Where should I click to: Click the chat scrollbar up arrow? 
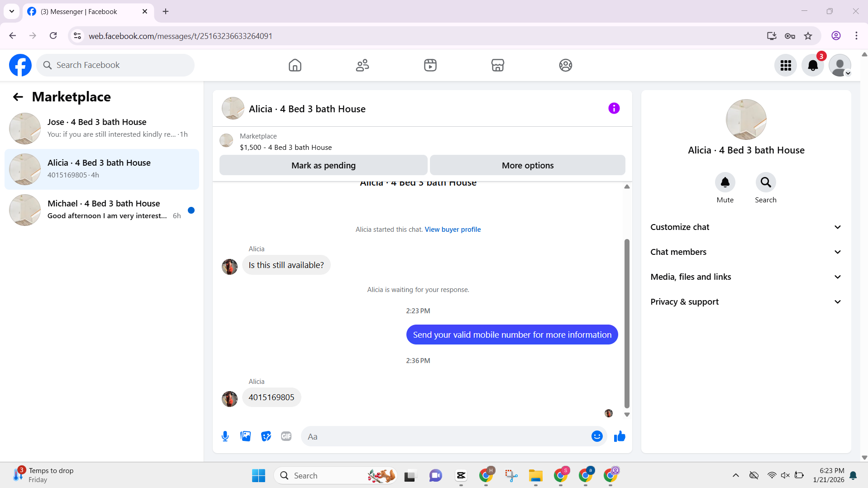pos(627,187)
